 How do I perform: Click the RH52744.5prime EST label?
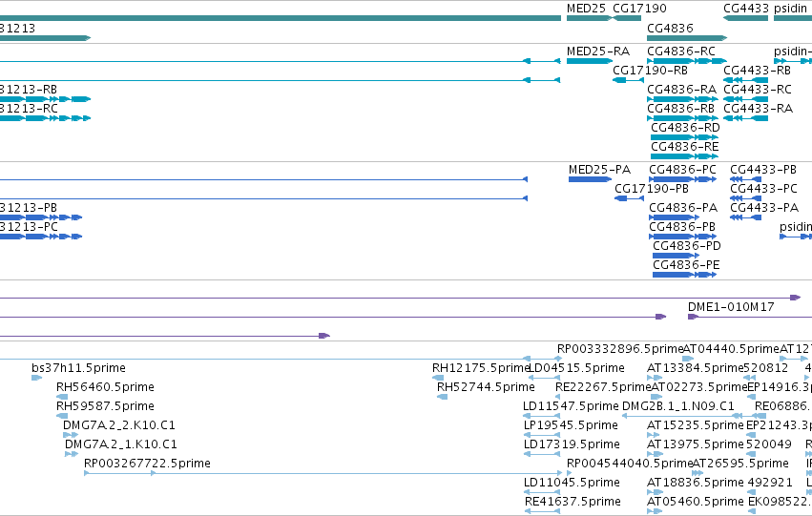point(486,387)
